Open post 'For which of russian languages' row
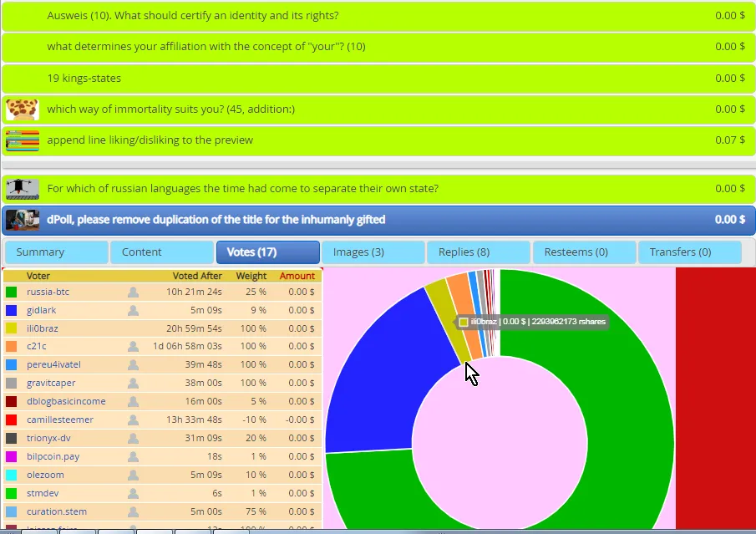Viewport: 756px width, 534px height. pyautogui.click(x=378, y=189)
